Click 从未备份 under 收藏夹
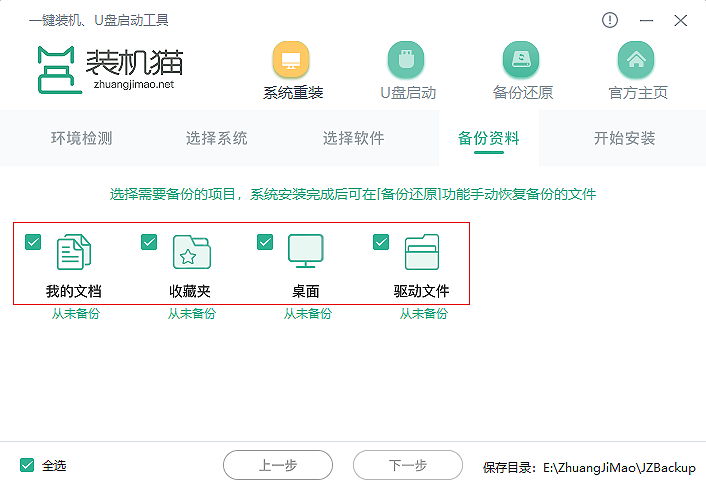 click(x=192, y=313)
